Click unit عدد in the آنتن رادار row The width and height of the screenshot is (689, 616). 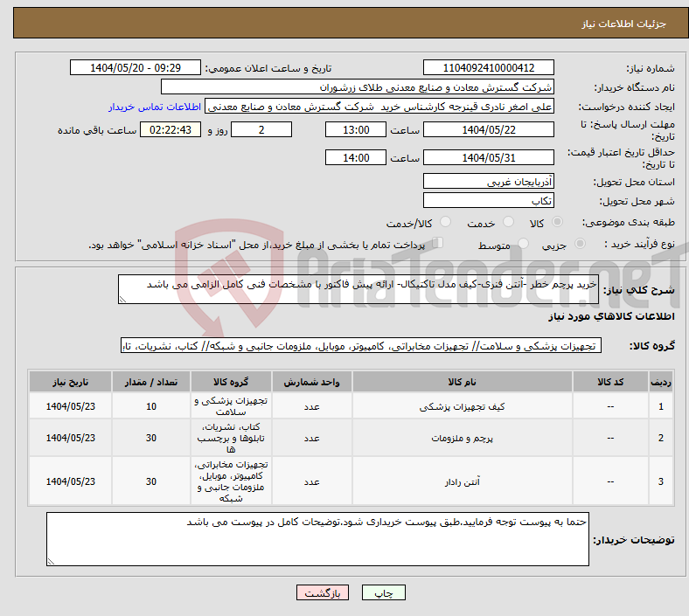point(311,481)
